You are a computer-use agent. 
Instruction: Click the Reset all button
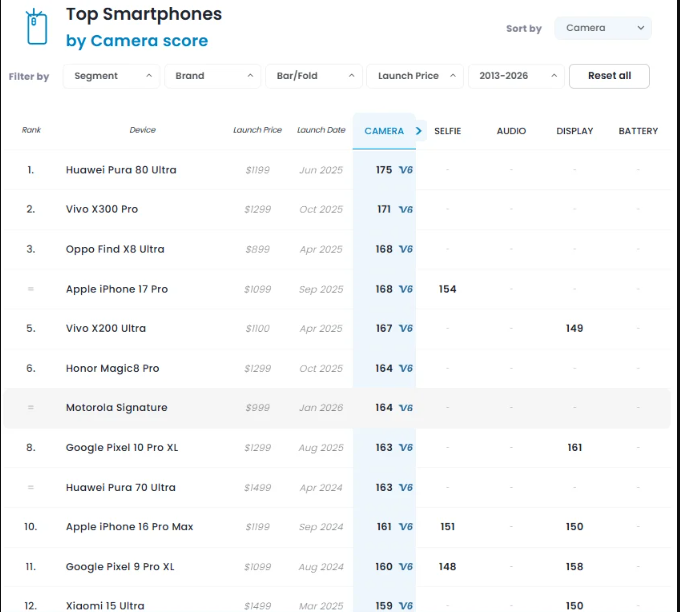[x=609, y=76]
